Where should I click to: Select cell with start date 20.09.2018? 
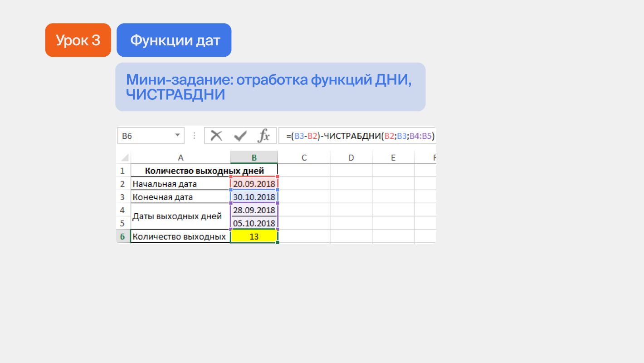(254, 184)
